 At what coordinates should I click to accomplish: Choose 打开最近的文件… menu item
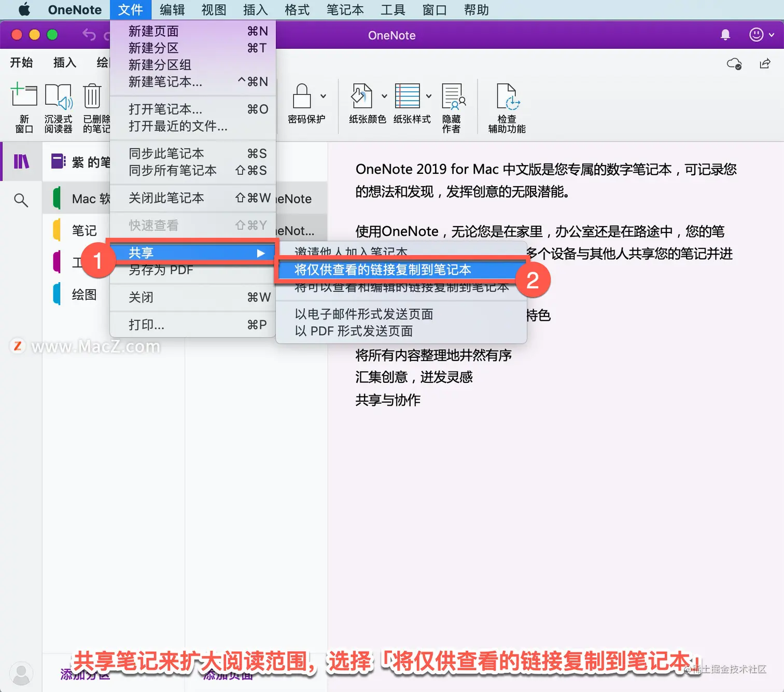tap(192, 126)
